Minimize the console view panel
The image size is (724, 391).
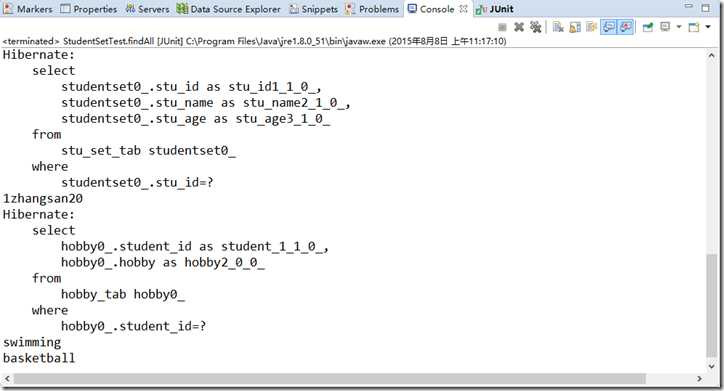click(688, 6)
